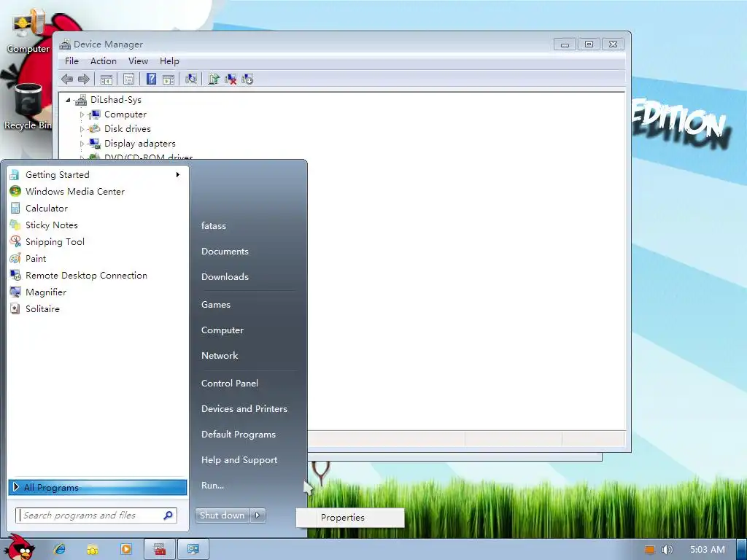Click the red toolbox taskbar button
Viewport: 747px width, 560px height.
point(160,549)
